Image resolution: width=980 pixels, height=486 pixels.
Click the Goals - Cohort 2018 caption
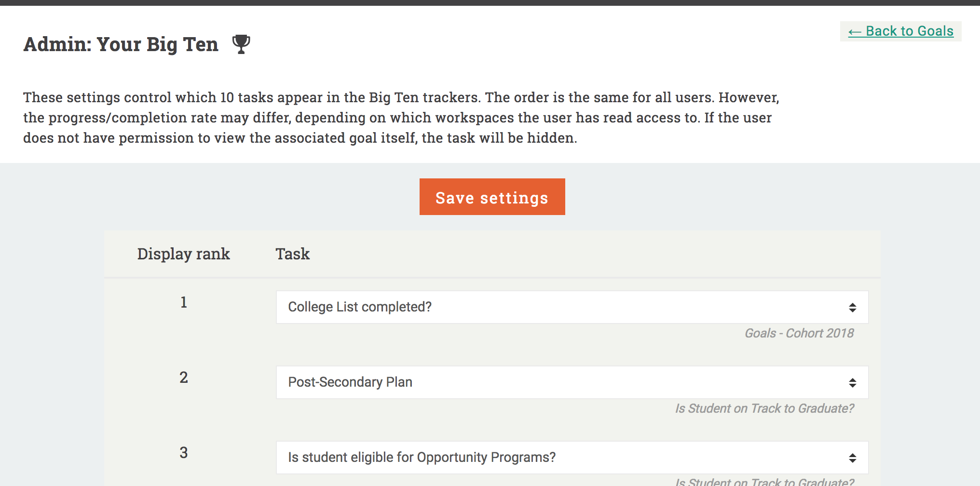click(799, 333)
